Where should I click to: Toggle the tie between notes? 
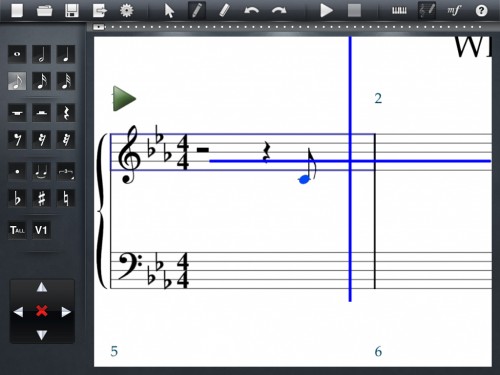[41, 171]
